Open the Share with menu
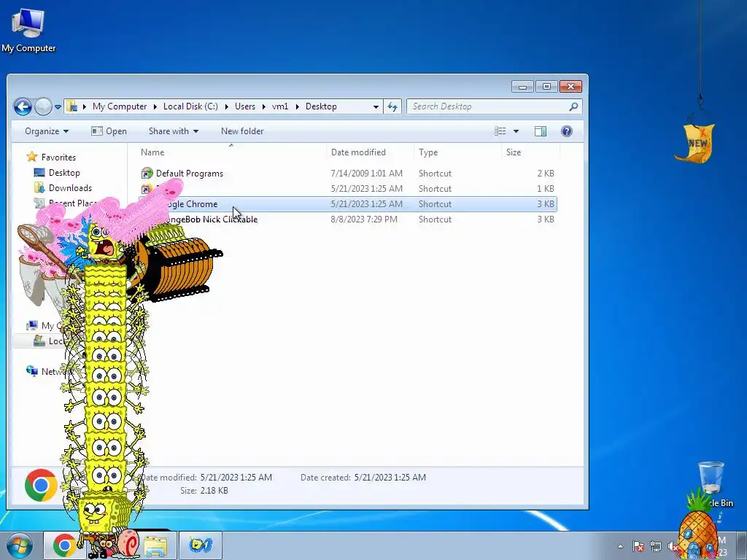The width and height of the screenshot is (747, 560). [174, 131]
